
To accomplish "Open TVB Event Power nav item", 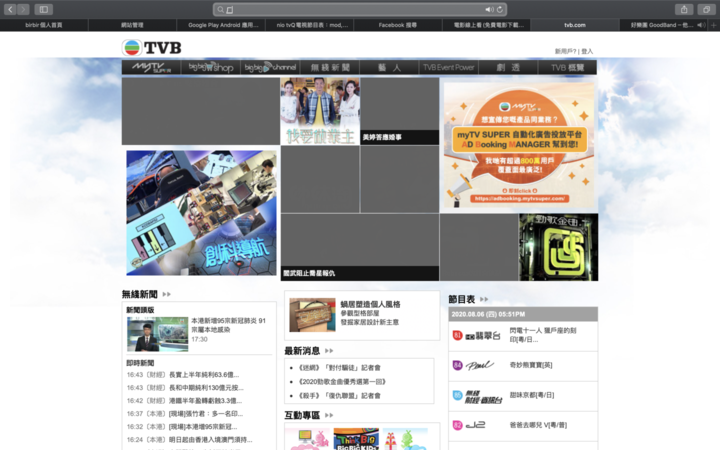I will (449, 68).
